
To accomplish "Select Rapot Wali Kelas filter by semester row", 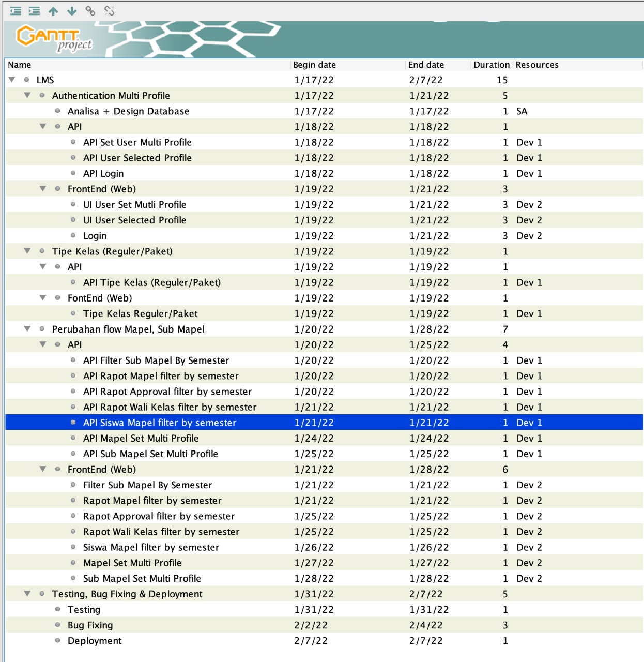I will [324, 532].
